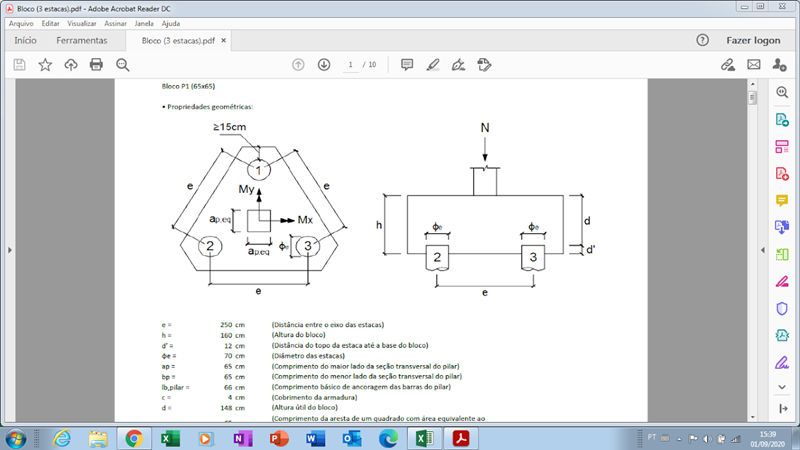Open Microsoft Word from taskbar
This screenshot has height=450, width=800.
315,439
